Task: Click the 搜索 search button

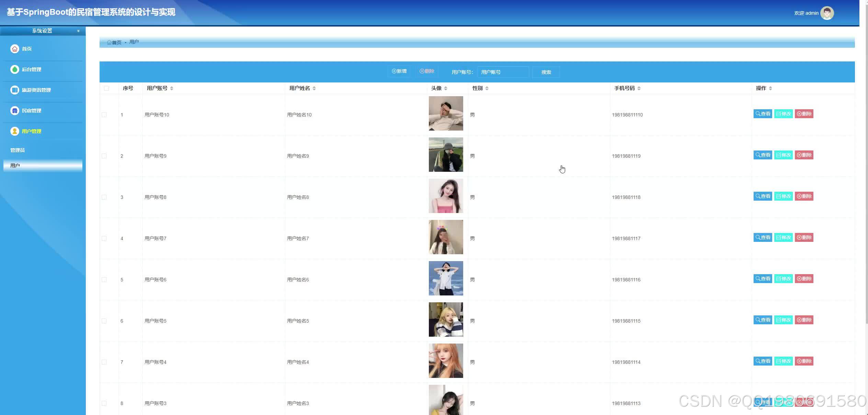Action: [546, 72]
